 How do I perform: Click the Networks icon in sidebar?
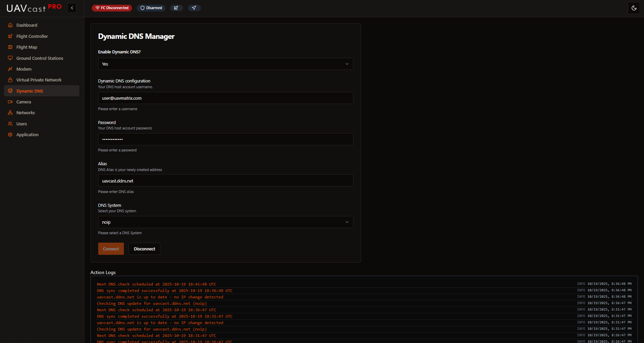click(10, 113)
